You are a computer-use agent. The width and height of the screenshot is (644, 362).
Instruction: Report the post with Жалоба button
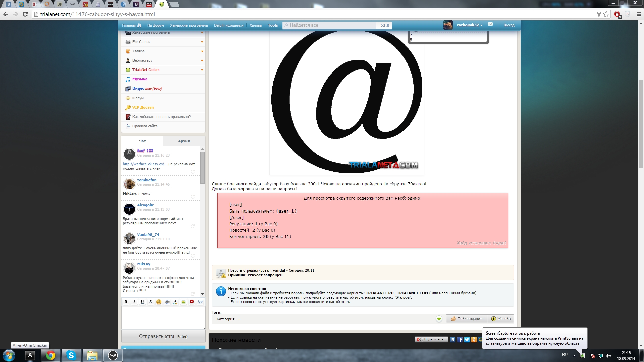(500, 319)
